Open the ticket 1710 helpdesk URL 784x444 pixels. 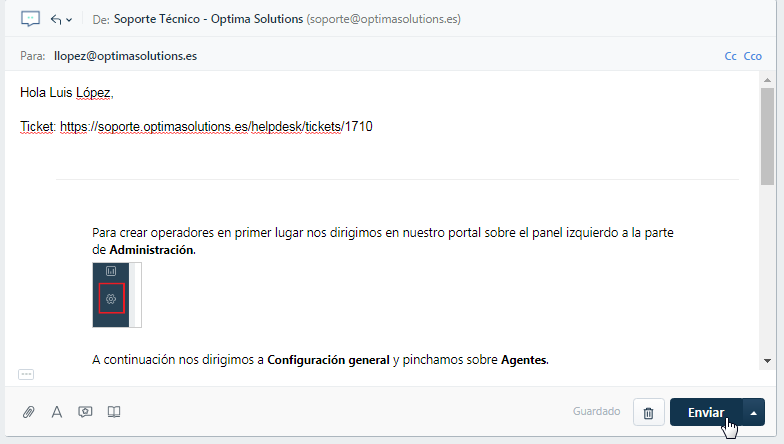216,127
